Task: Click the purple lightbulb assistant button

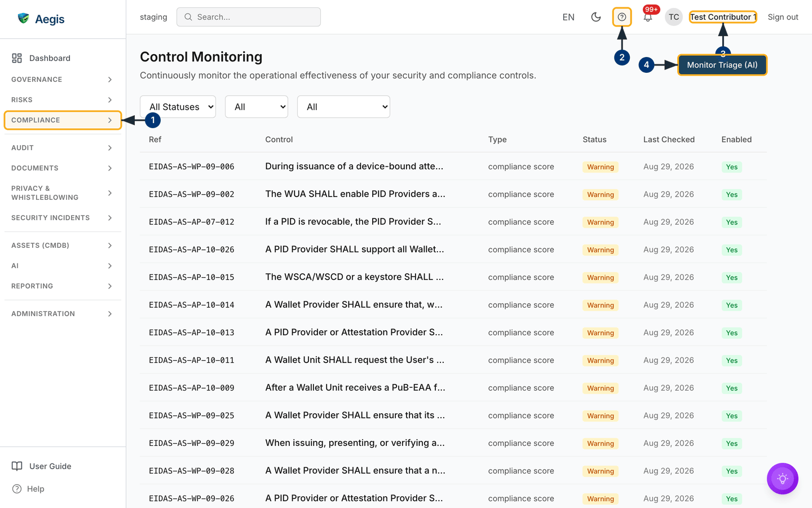Action: tap(783, 479)
